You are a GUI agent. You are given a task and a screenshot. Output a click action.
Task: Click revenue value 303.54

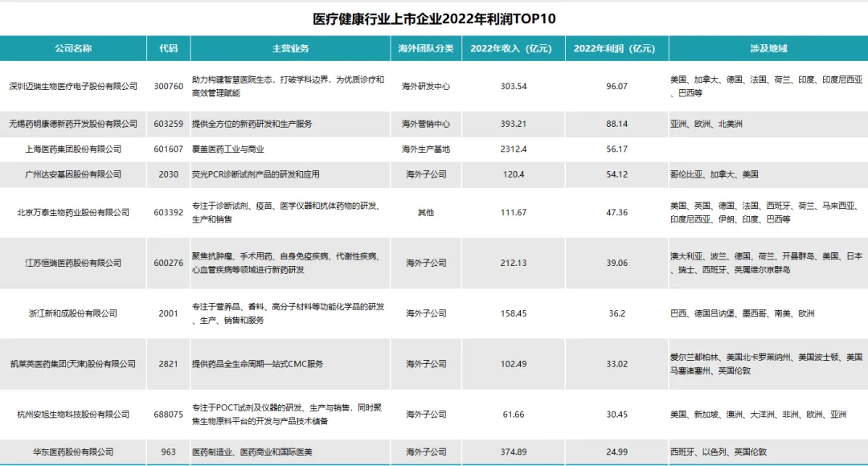click(513, 86)
